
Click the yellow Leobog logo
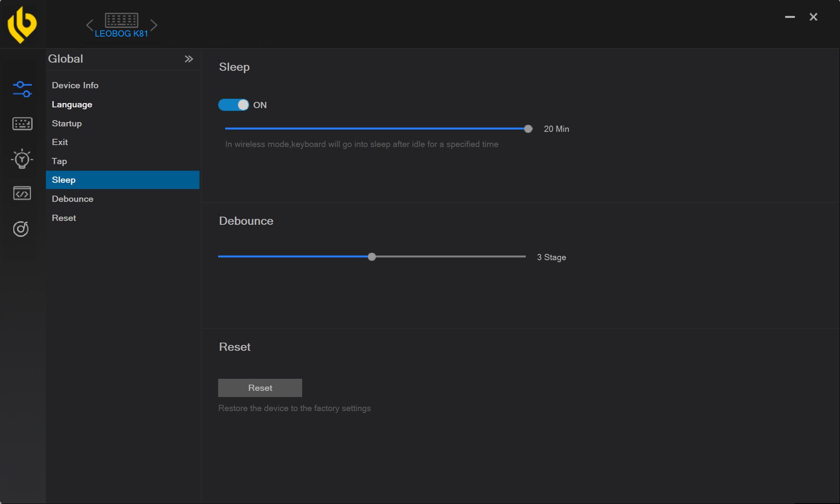[x=22, y=24]
